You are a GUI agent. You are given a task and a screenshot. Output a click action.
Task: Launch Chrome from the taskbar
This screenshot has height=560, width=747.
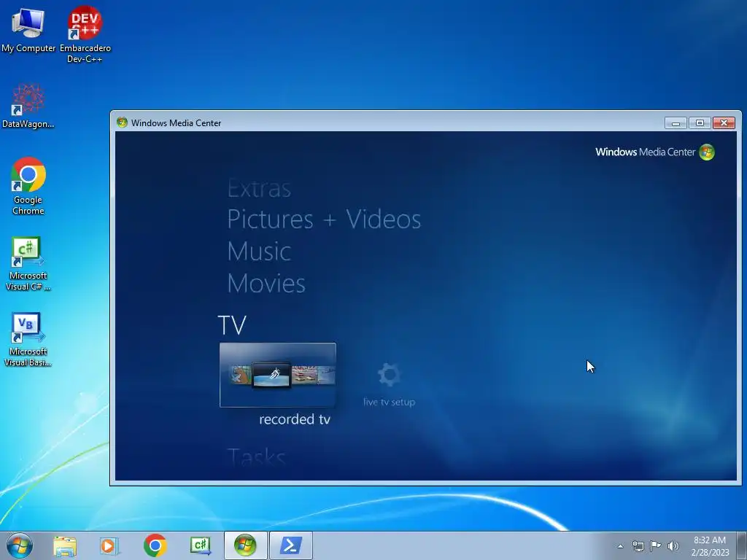[x=155, y=545]
